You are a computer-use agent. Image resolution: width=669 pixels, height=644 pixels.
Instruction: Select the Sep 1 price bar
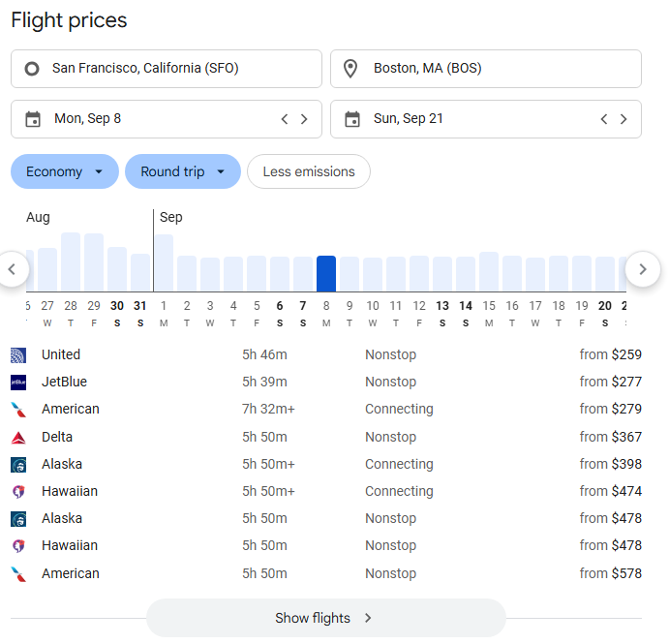[x=164, y=262]
